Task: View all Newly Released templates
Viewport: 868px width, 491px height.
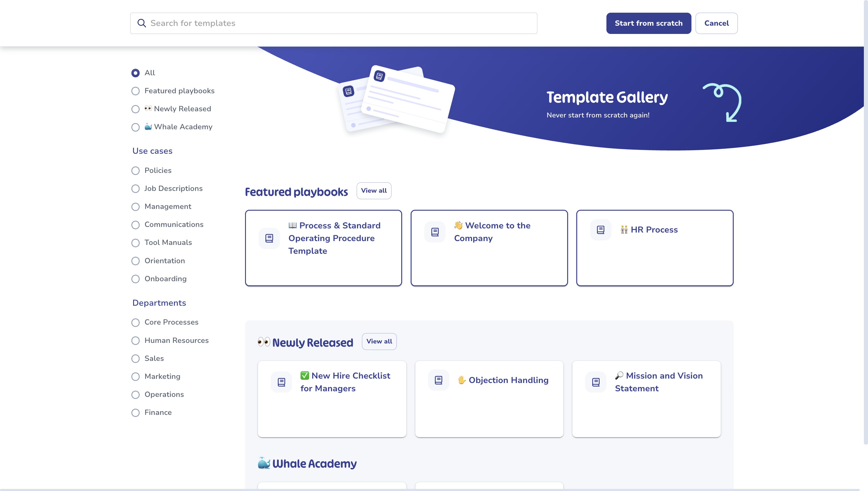Action: click(379, 341)
